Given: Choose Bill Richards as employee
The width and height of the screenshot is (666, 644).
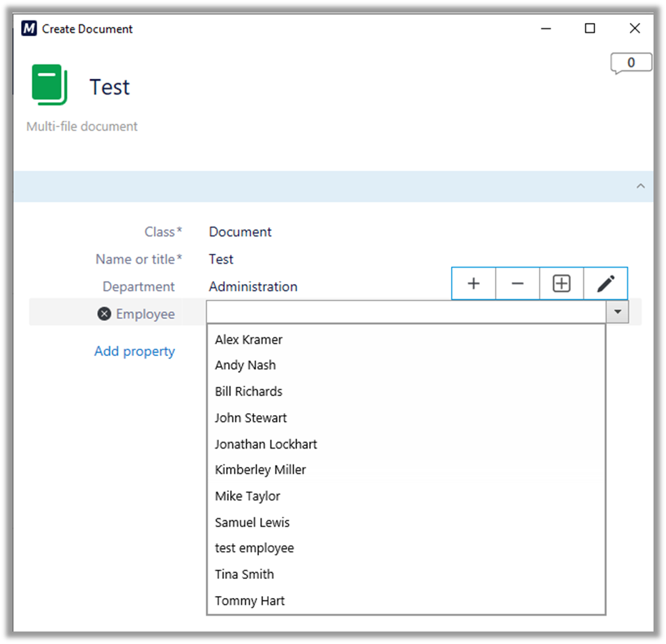Looking at the screenshot, I should 249,391.
